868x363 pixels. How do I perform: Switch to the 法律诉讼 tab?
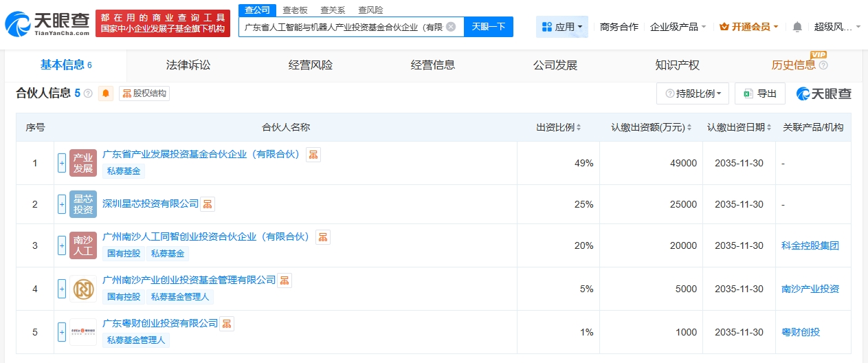pyautogui.click(x=188, y=65)
